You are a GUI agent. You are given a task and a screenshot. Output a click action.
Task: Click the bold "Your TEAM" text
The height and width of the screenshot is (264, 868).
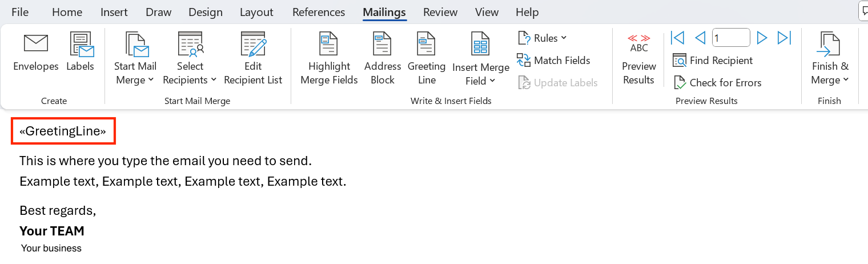[52, 231]
